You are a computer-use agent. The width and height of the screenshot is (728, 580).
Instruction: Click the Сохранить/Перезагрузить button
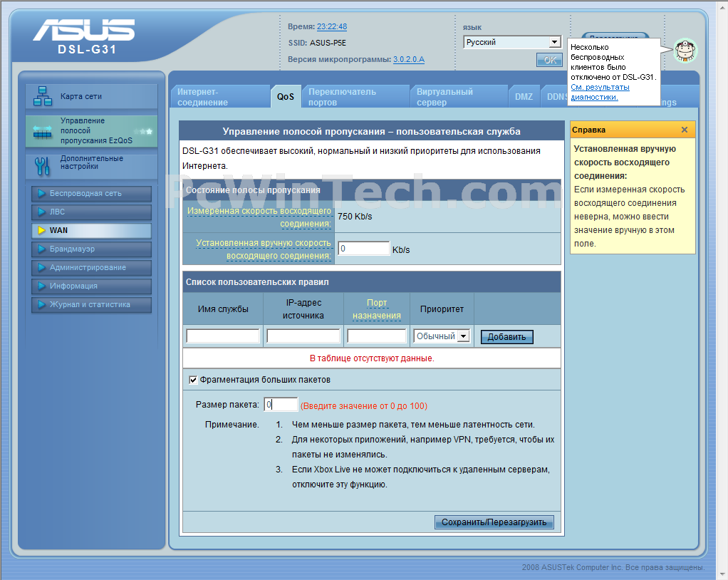pyautogui.click(x=494, y=522)
